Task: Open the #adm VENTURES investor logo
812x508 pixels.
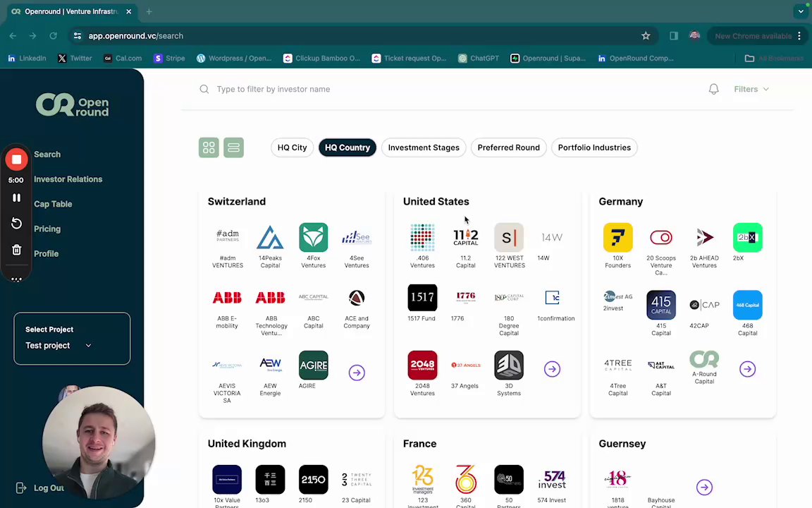Action: [228, 237]
